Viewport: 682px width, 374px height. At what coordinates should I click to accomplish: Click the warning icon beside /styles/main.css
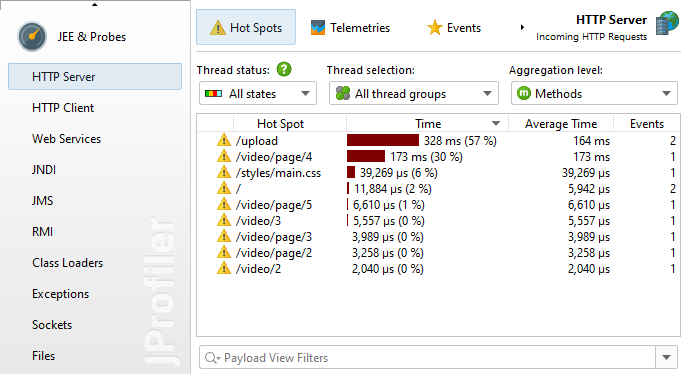tap(224, 172)
